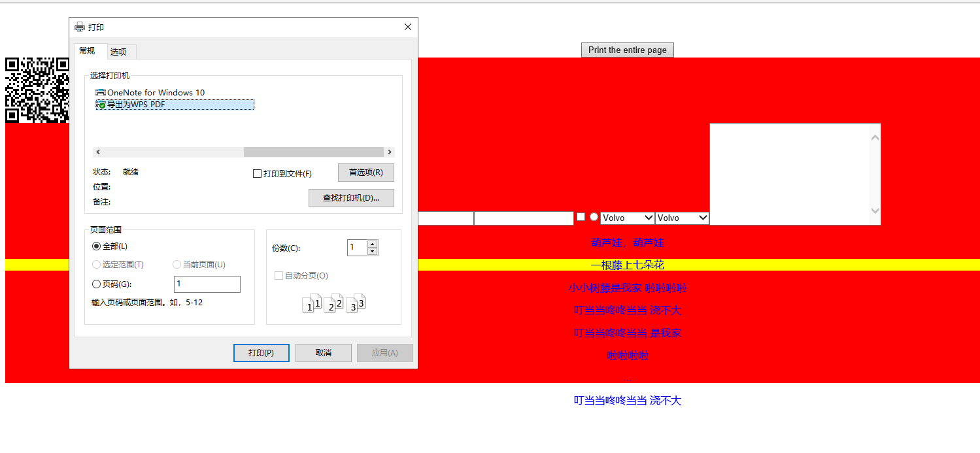
Task: Select the OneNote for Windows 10 printer
Action: point(156,93)
